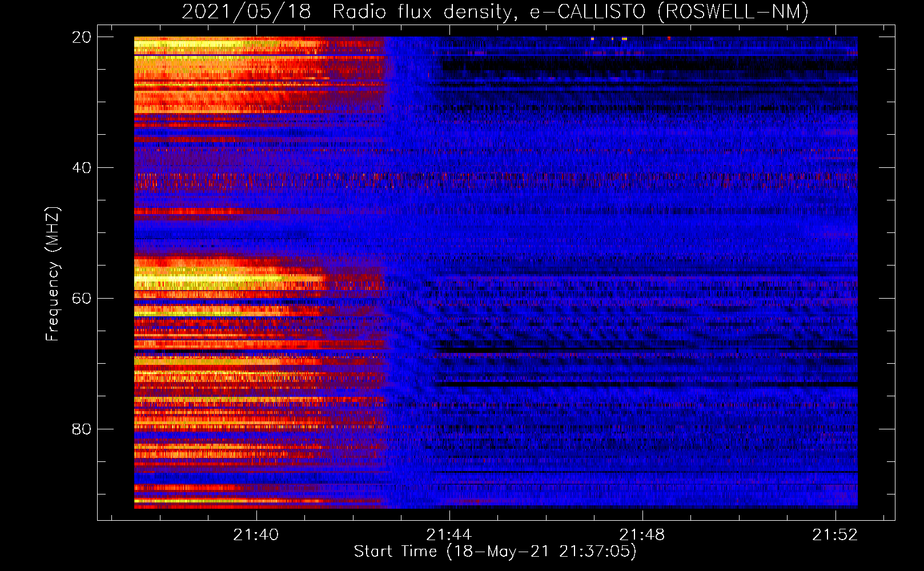The width and height of the screenshot is (924, 571).
Task: Click the 'Start Time (18-May-21 21:37:05)' label
Action: pyautogui.click(x=495, y=552)
